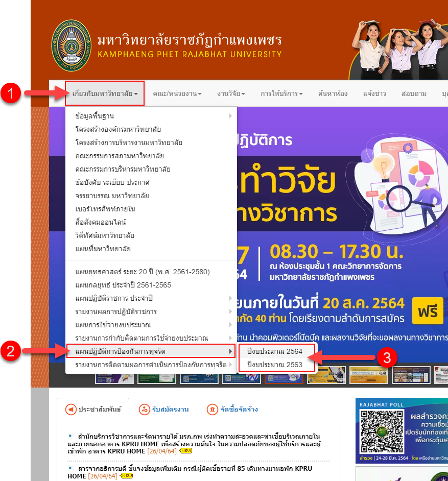Select โครงสร้างการบริหารงานมหาวิทยาลัย menu item

(151, 142)
